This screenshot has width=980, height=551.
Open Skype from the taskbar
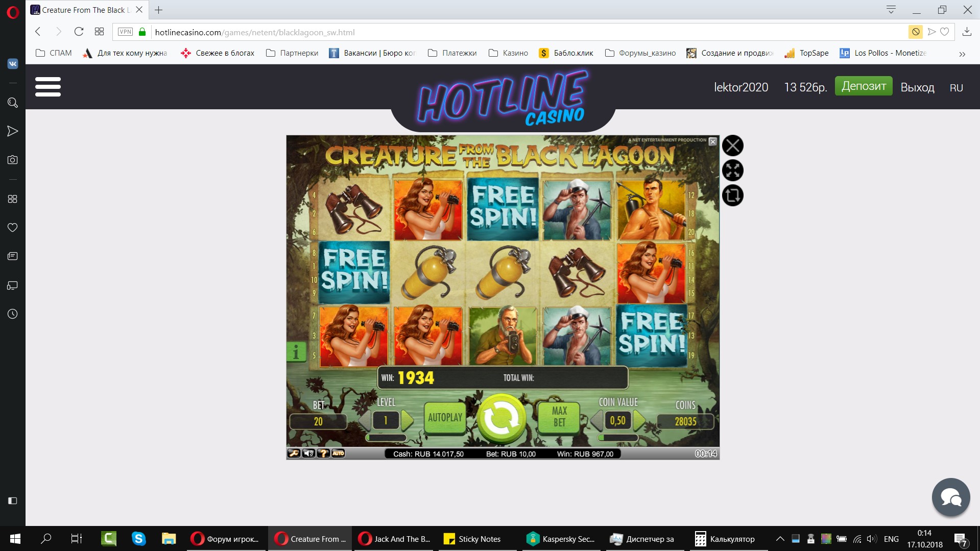(138, 539)
